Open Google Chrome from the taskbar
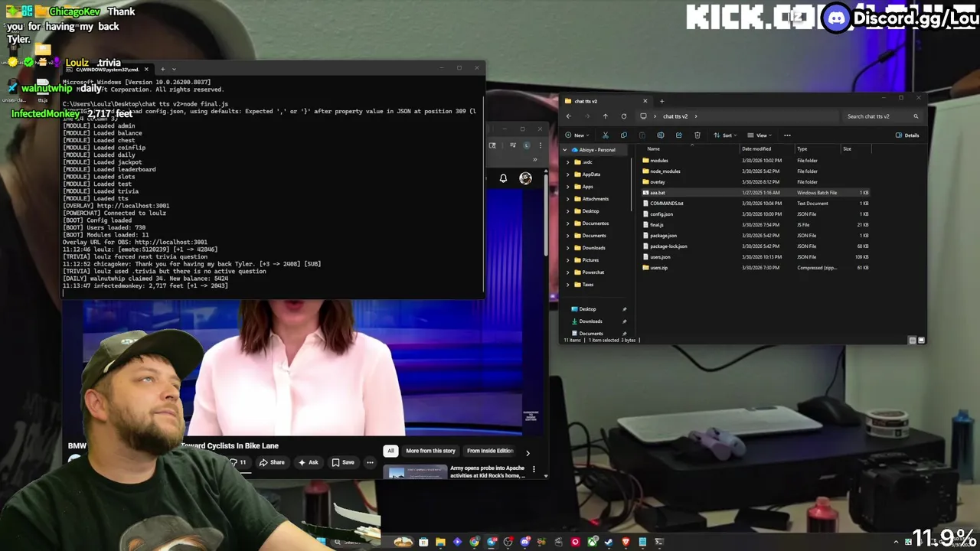Viewport: 980px width, 551px height. point(475,542)
